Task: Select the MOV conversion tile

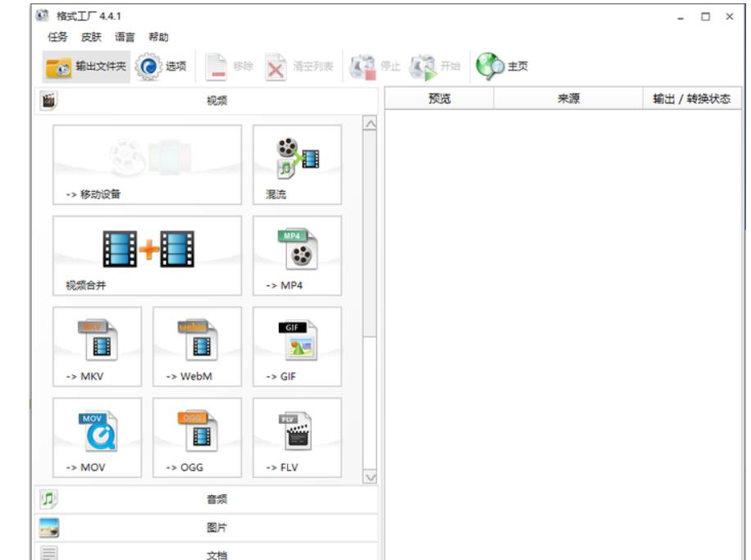Action: point(98,437)
